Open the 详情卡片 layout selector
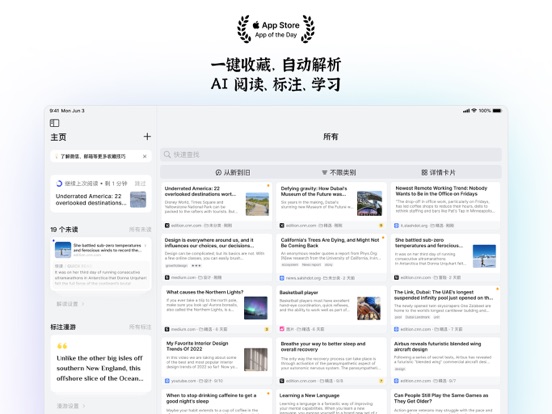 click(x=438, y=172)
